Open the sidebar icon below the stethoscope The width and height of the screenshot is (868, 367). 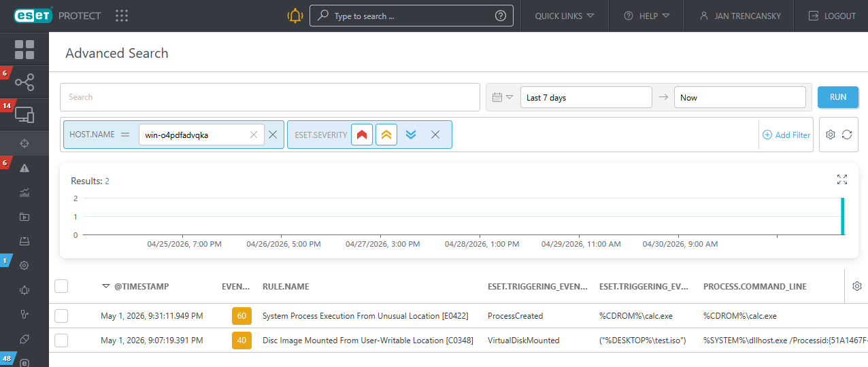tap(24, 338)
